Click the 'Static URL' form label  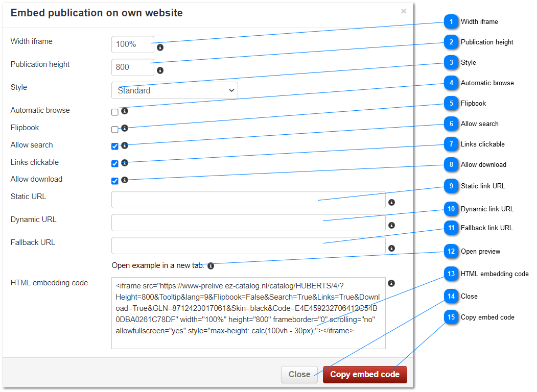pyautogui.click(x=29, y=197)
